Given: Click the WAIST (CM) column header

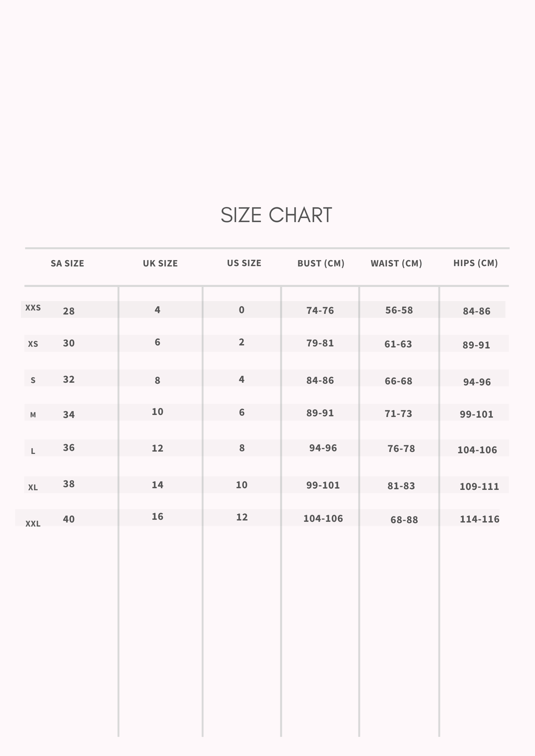Looking at the screenshot, I should [x=396, y=263].
